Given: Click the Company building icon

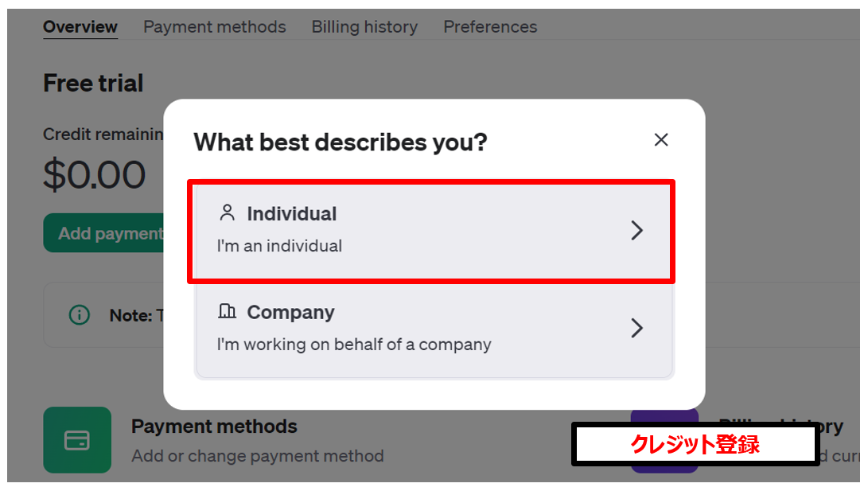Looking at the screenshot, I should coord(228,311).
